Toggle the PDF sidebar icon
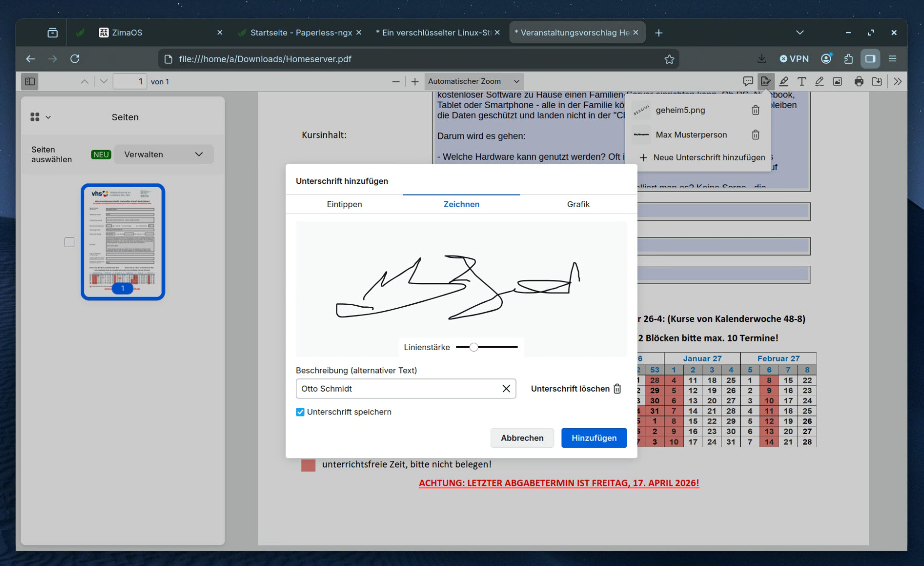924x566 pixels. click(30, 81)
